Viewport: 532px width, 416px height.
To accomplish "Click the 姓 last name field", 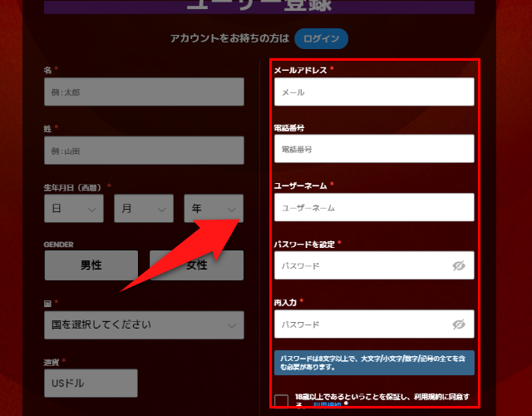I will point(144,151).
